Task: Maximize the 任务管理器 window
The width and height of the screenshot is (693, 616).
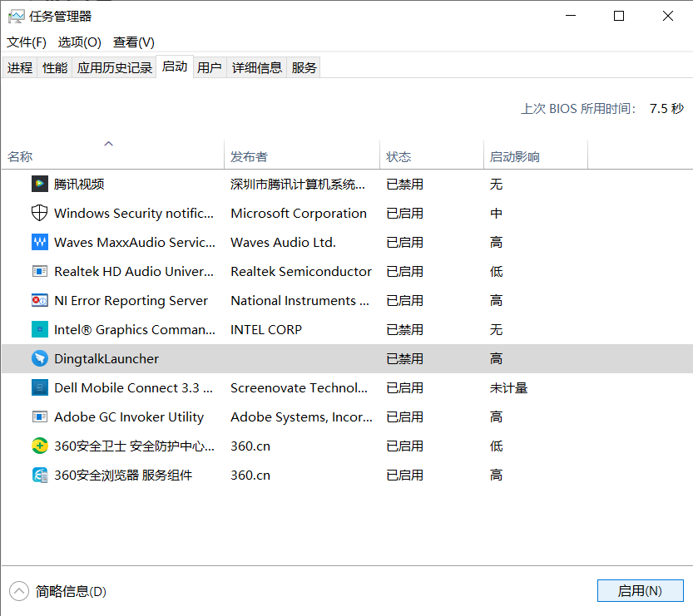Action: tap(619, 16)
